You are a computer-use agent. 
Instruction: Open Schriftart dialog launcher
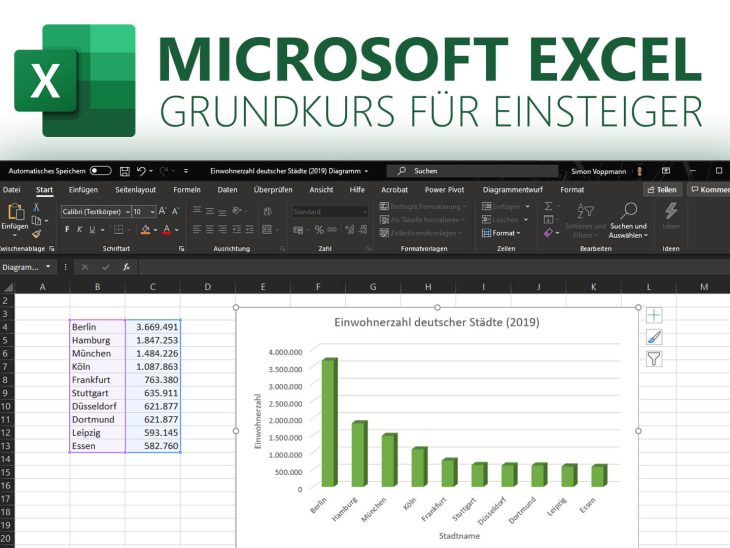point(181,249)
